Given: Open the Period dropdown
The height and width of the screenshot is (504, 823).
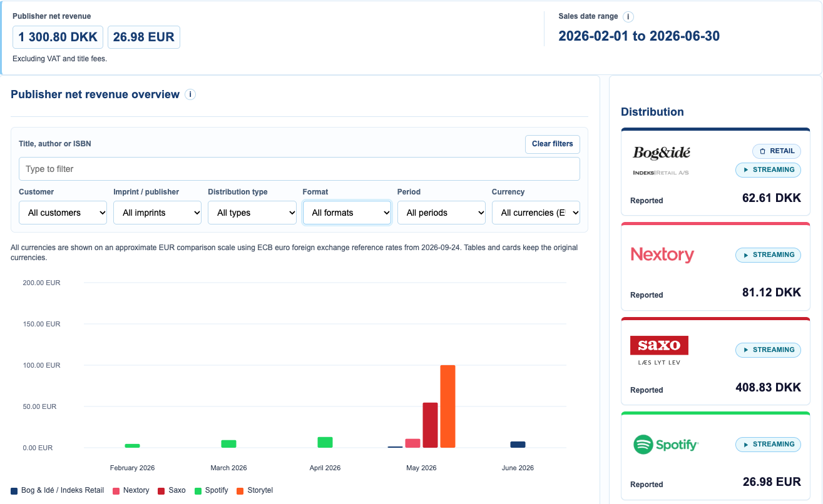Looking at the screenshot, I should point(441,213).
